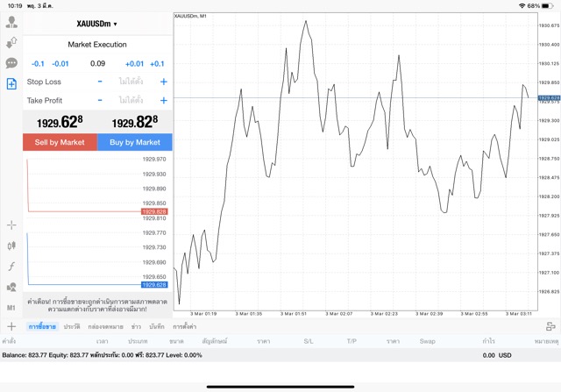Tap the plus icon above bottom panel
This screenshot has height=392, width=561.
click(x=11, y=326)
